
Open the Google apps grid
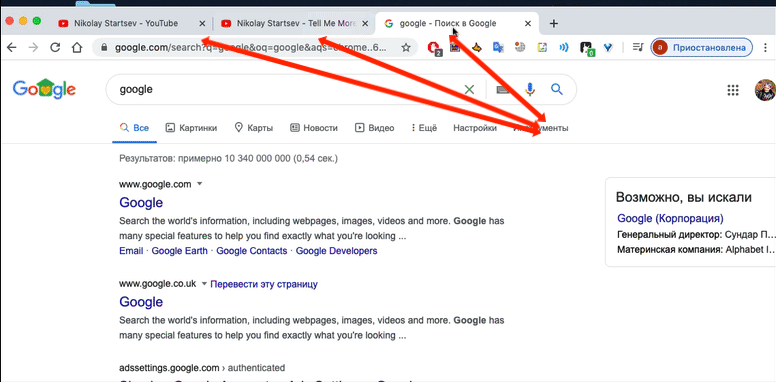(x=732, y=90)
